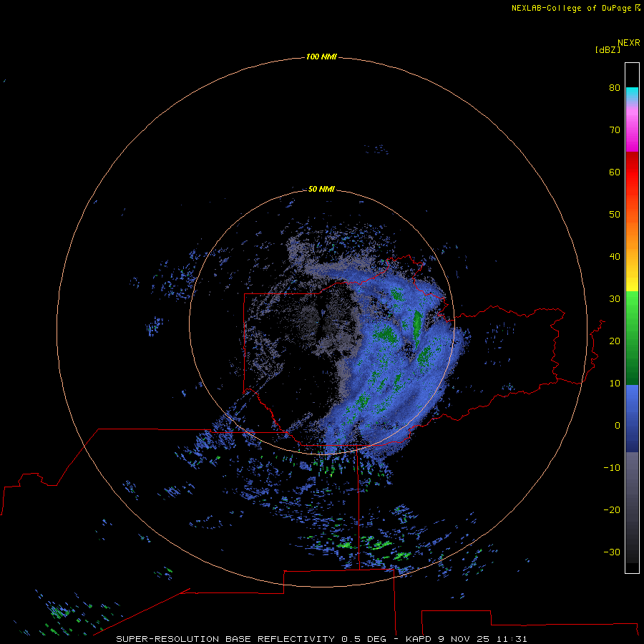Click the 10 dBZ scale value
The image size is (644, 644).
(x=615, y=384)
